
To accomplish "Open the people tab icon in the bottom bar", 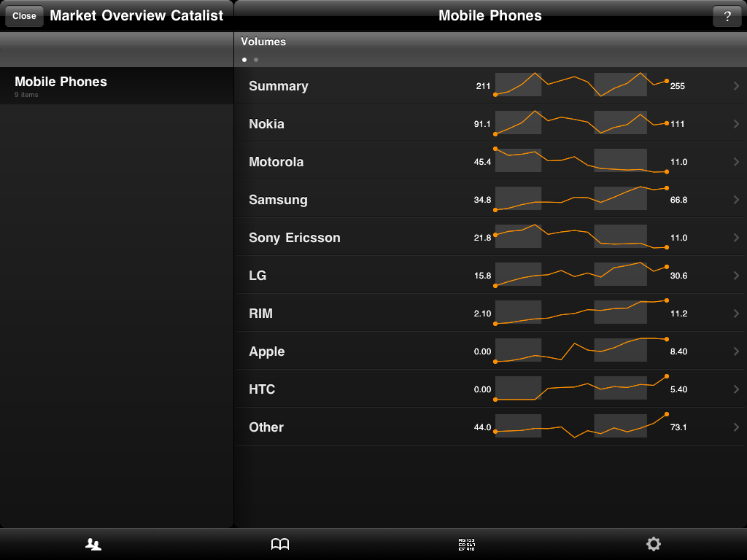I will pos(93,544).
